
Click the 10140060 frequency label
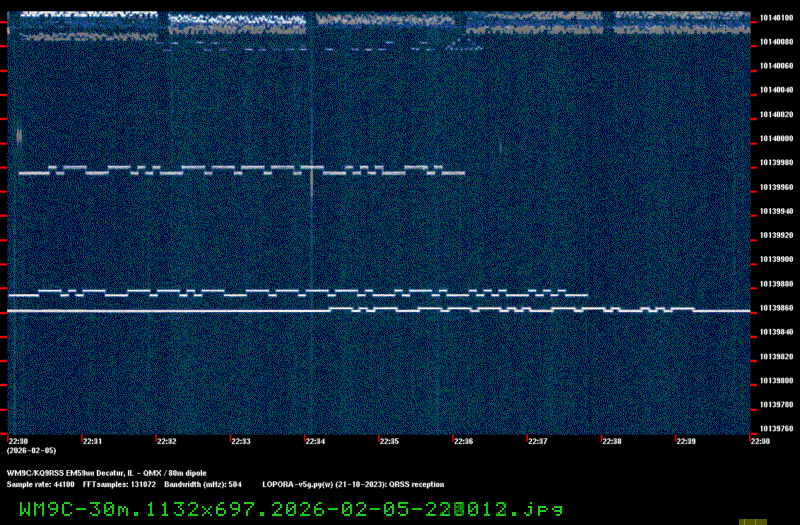(776, 66)
